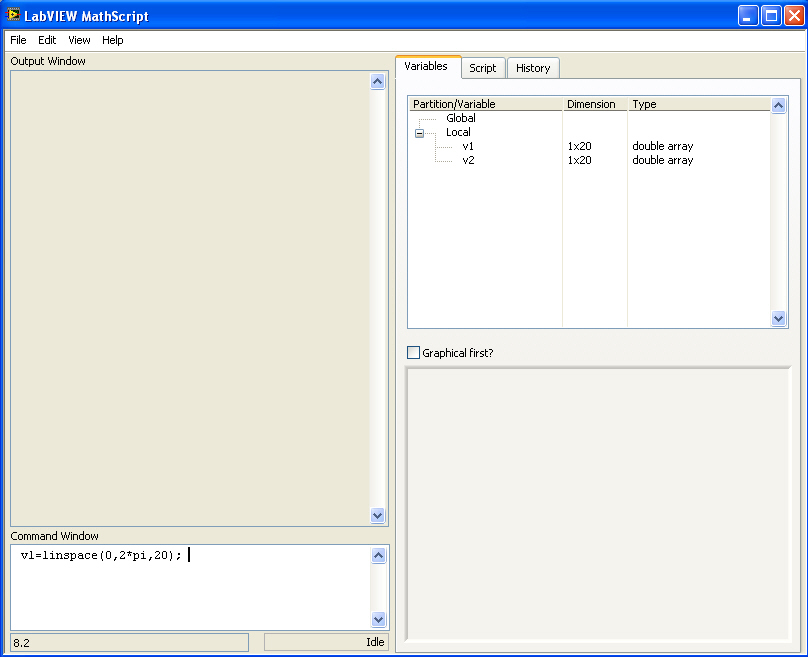Image resolution: width=808 pixels, height=657 pixels.
Task: Click the Dimension column header
Action: tap(595, 104)
